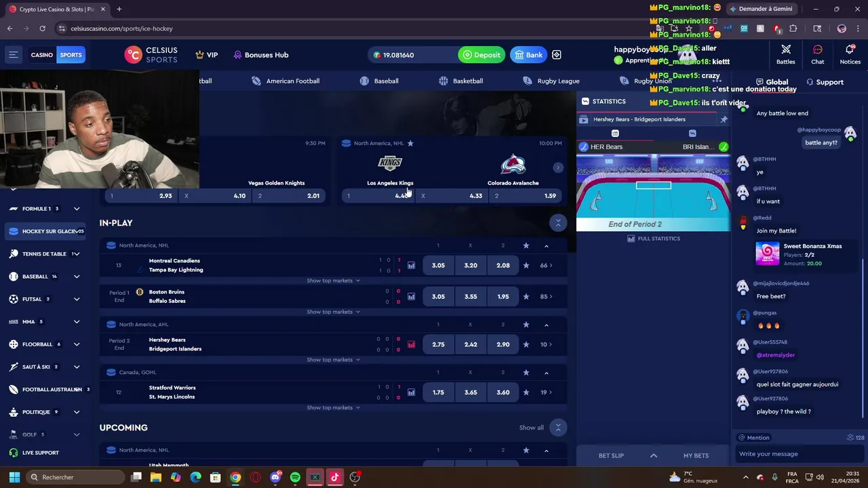
Task: Select Baseball in sports nav bar
Action: point(379,81)
